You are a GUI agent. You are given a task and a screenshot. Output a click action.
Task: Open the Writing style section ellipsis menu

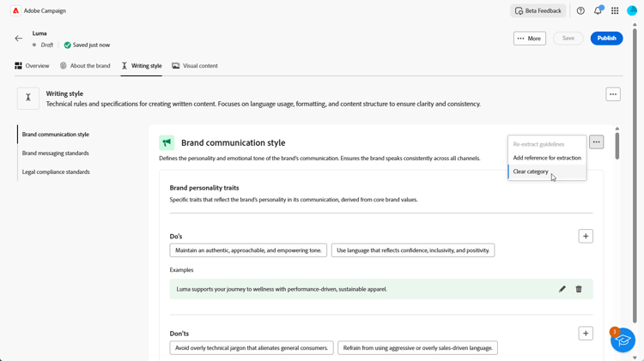click(x=613, y=94)
